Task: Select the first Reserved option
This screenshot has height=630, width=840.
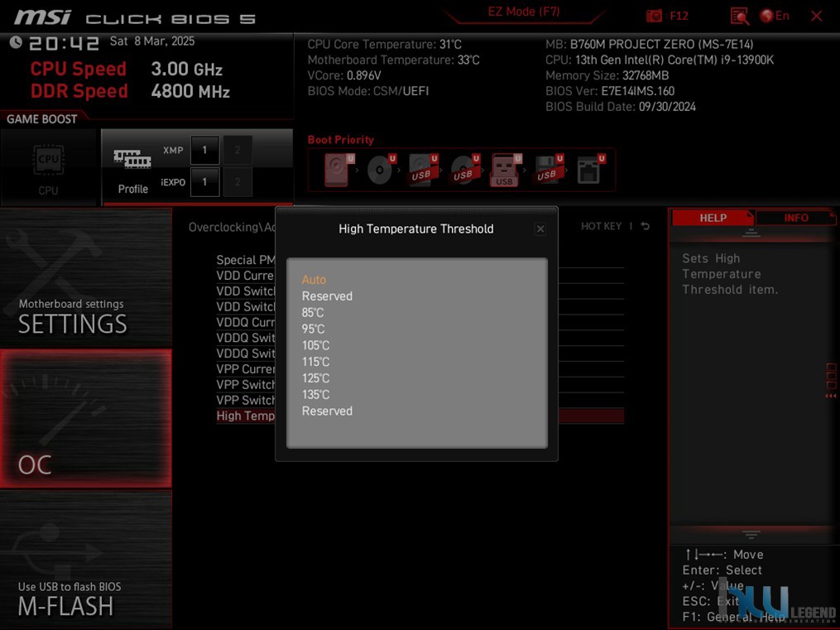Action: 327,296
